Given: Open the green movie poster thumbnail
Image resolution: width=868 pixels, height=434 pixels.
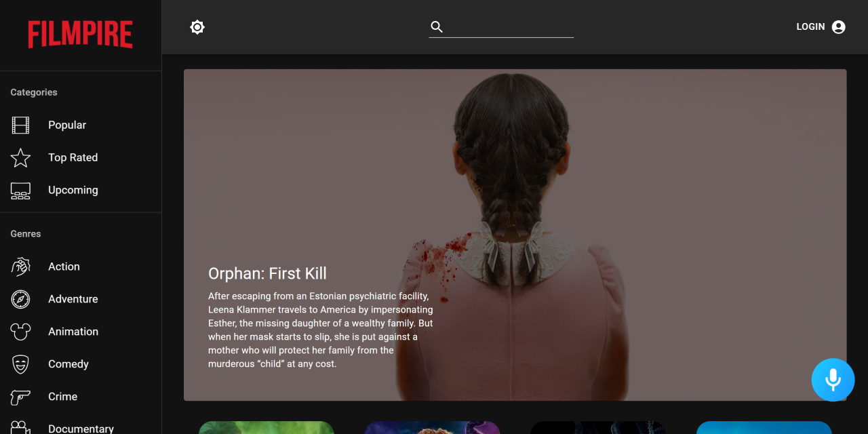Looking at the screenshot, I should (x=266, y=429).
